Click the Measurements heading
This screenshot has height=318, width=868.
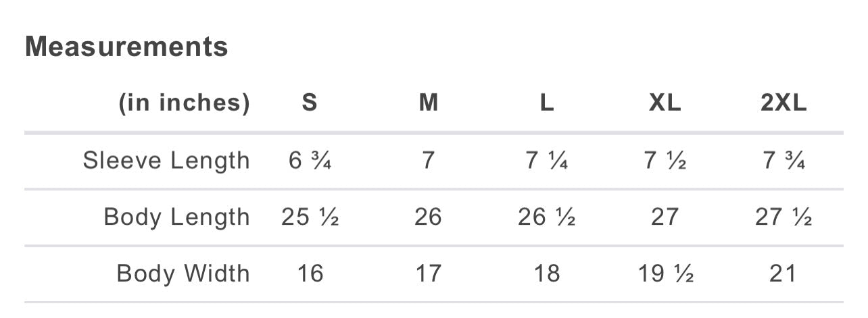pyautogui.click(x=126, y=47)
